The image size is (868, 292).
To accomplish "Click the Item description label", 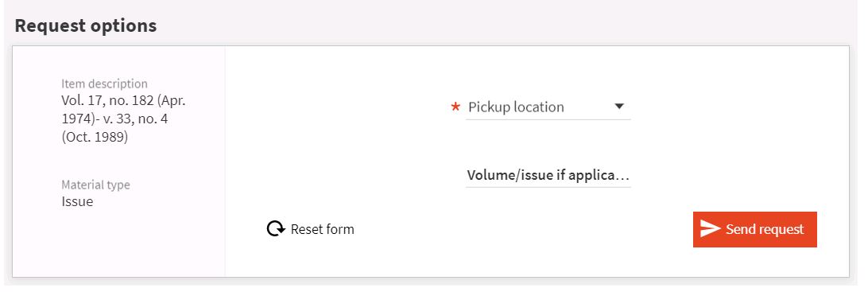I will click(105, 84).
